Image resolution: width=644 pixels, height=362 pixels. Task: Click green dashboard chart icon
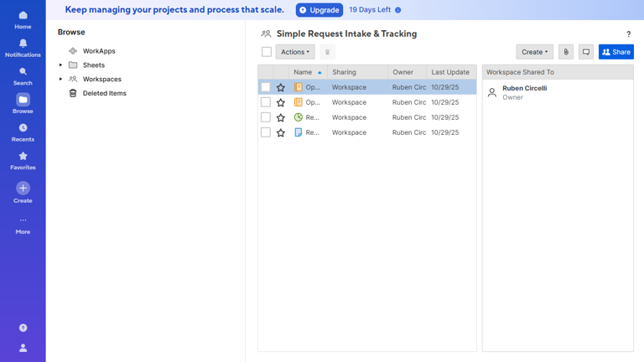click(x=299, y=117)
